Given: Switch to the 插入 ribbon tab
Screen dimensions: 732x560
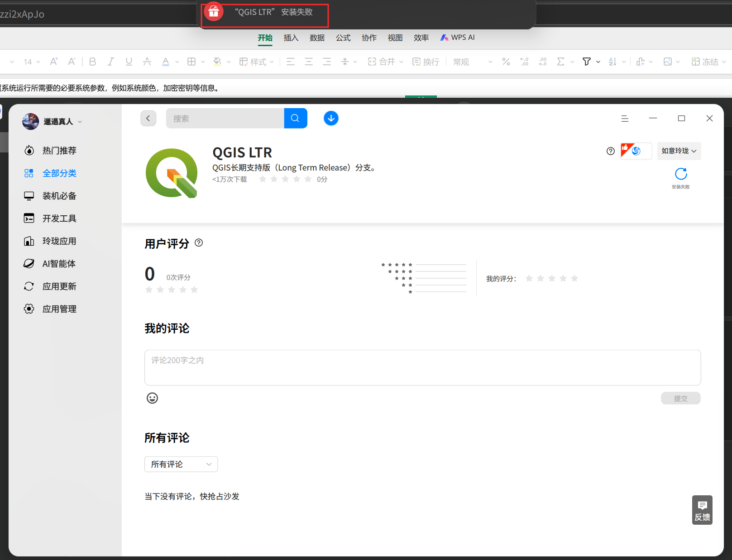Looking at the screenshot, I should pos(291,38).
